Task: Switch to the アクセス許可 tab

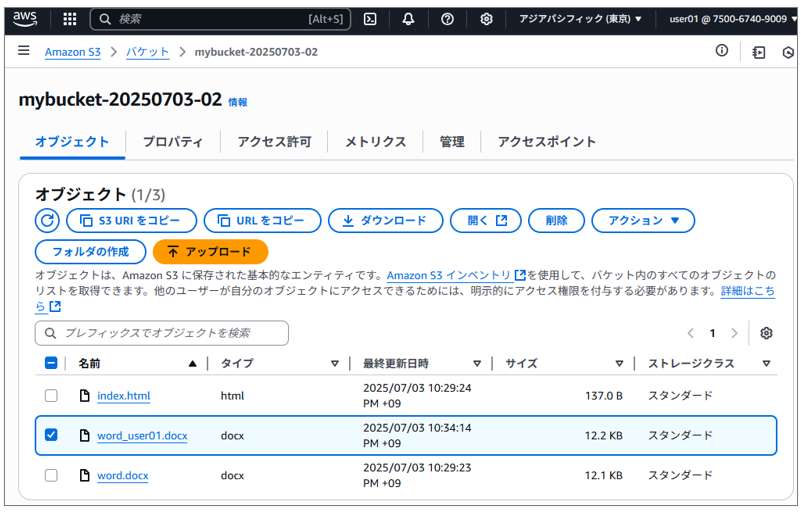Action: pyautogui.click(x=274, y=142)
